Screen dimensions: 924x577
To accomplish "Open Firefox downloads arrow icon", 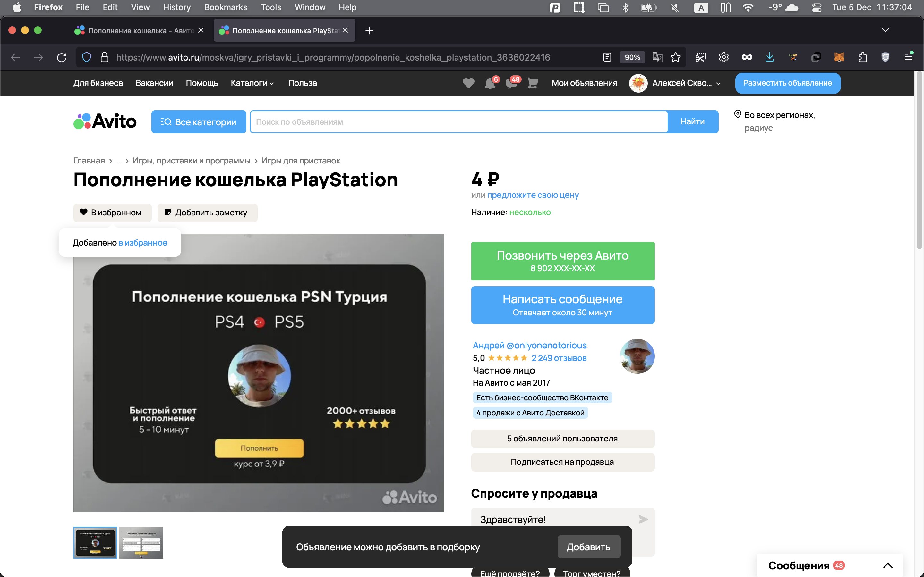I will (769, 58).
